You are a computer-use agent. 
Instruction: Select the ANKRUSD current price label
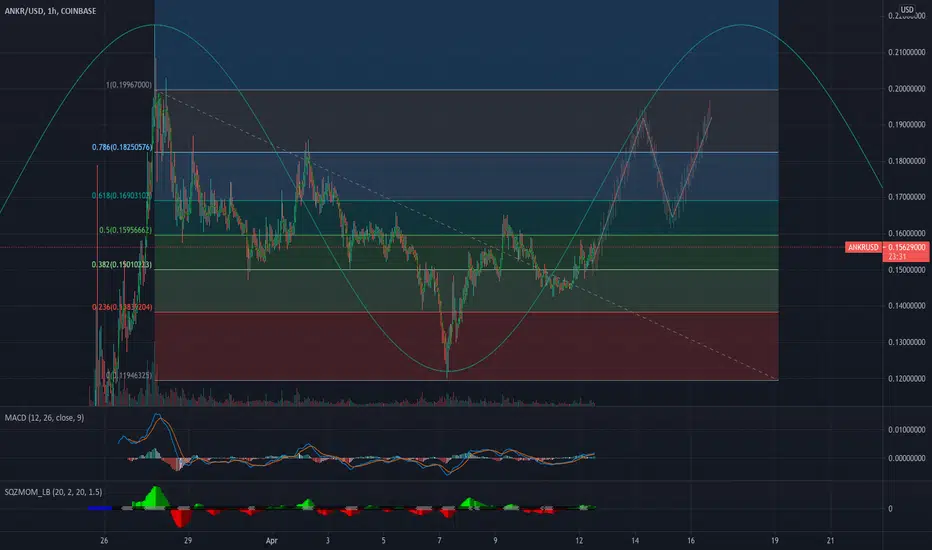tap(863, 247)
